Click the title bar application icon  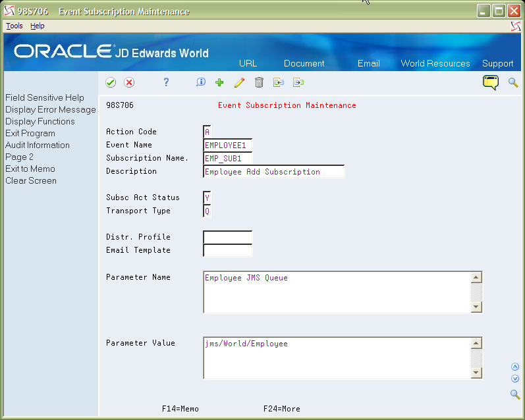9,11
